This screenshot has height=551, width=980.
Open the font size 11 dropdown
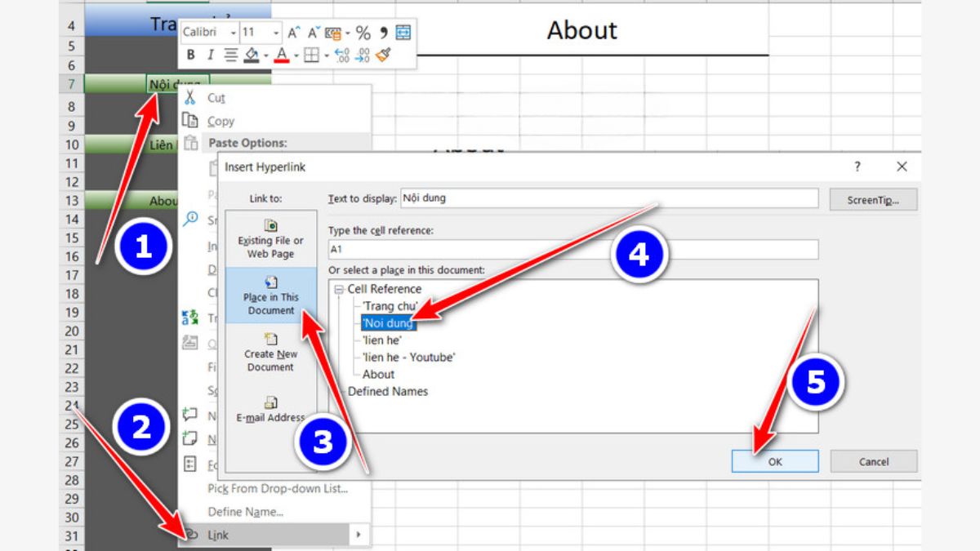click(x=276, y=33)
